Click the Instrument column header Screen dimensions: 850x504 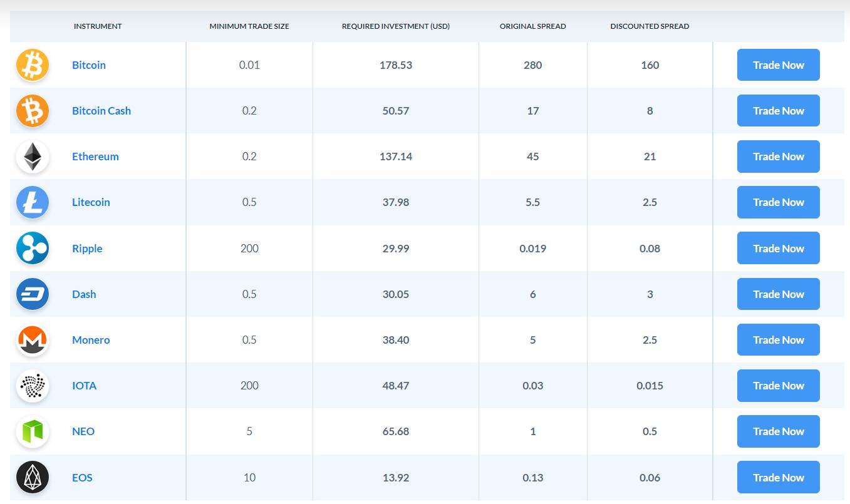(98, 26)
